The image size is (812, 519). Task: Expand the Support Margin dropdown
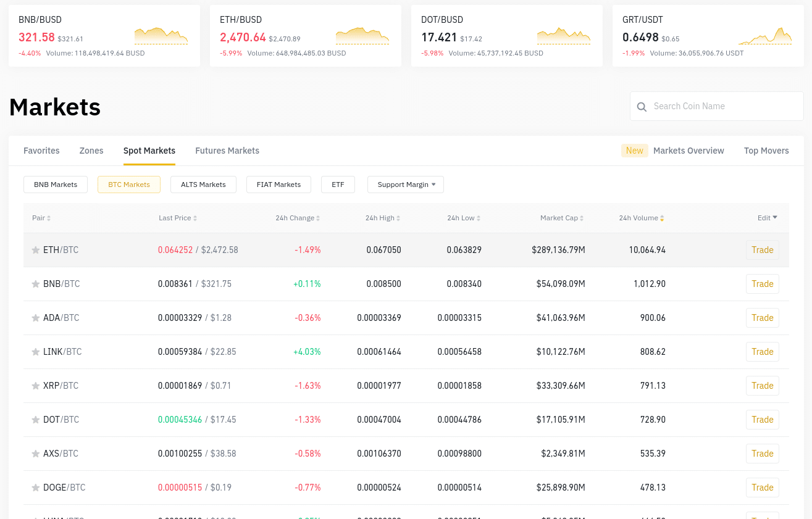coord(406,185)
